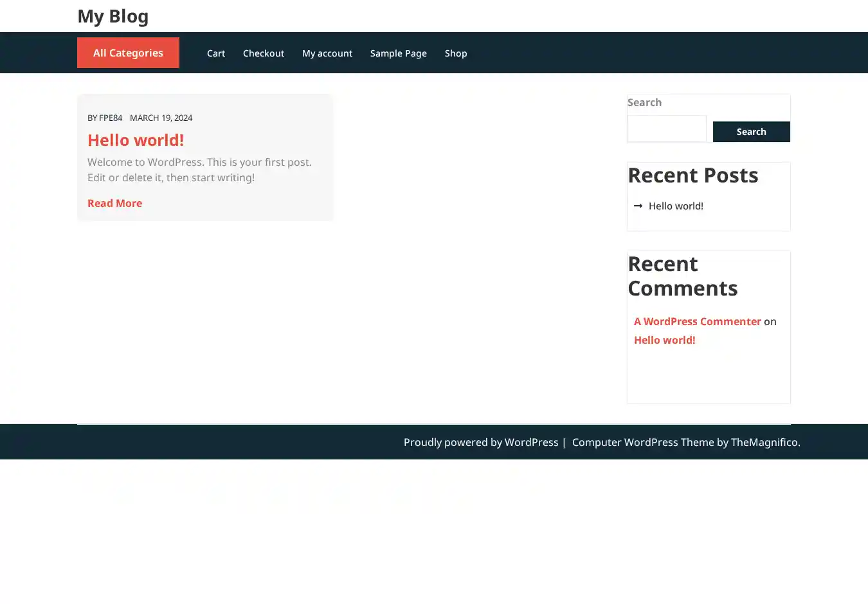Navigate to My account
This screenshot has width=868, height=604.
(x=327, y=53)
